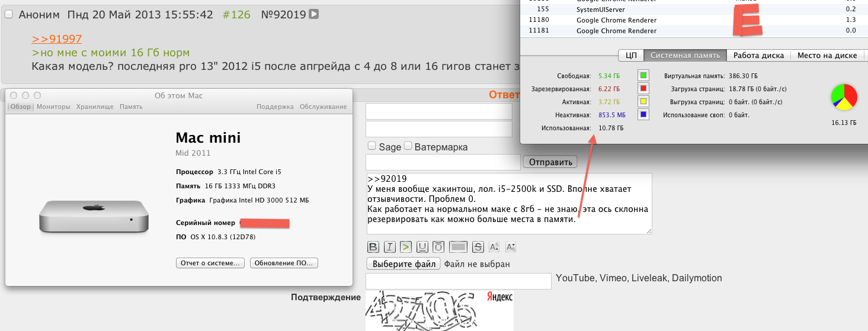
Task: Click Обновление ПО… button
Action: [x=284, y=263]
